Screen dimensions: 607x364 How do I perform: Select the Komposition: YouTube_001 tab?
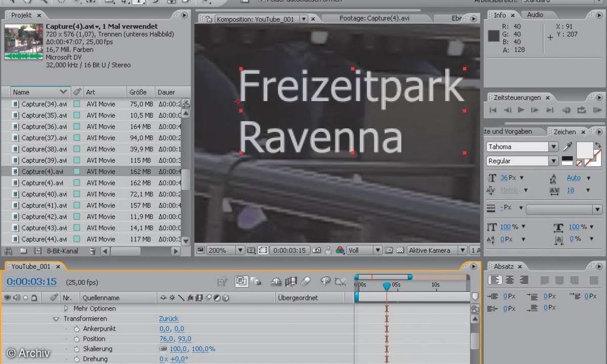coord(255,19)
